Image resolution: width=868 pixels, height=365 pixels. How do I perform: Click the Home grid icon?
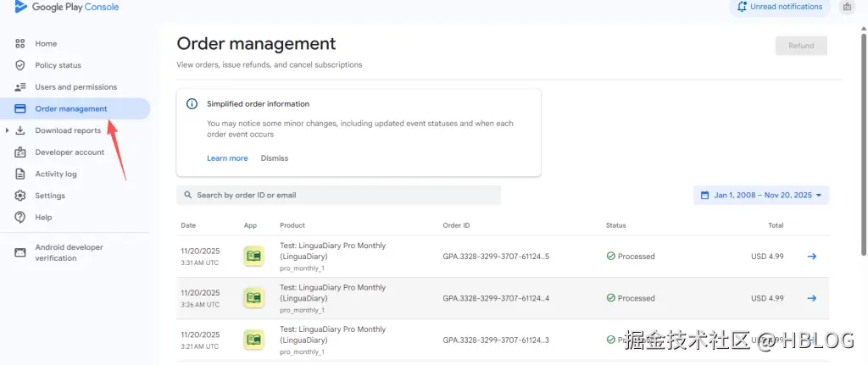[x=20, y=43]
